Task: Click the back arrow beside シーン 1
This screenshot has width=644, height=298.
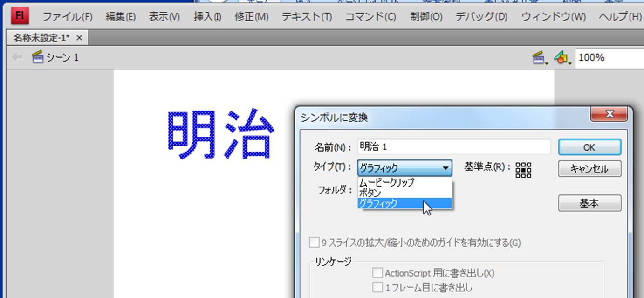Action: pyautogui.click(x=17, y=57)
